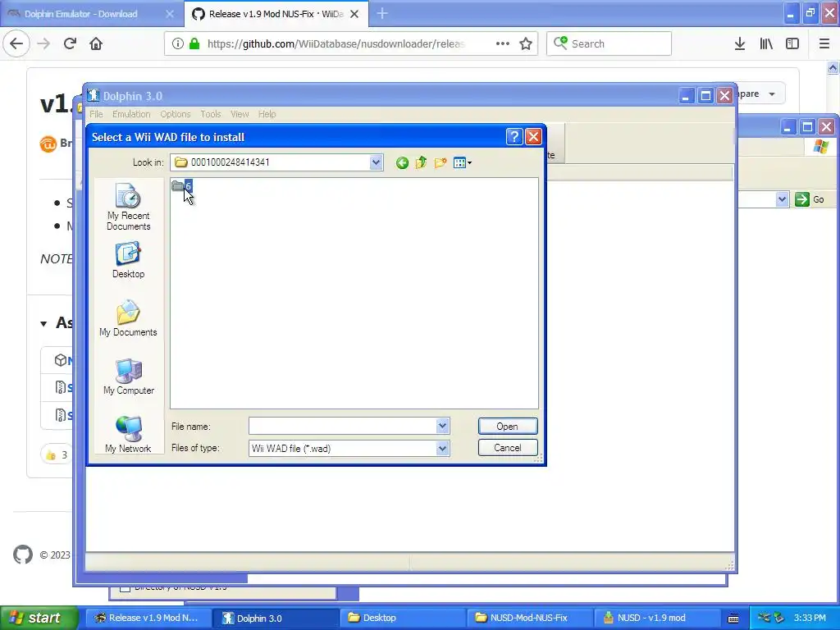This screenshot has width=840, height=630.
Task: Click the Go button in Explorer window
Action: coord(810,199)
